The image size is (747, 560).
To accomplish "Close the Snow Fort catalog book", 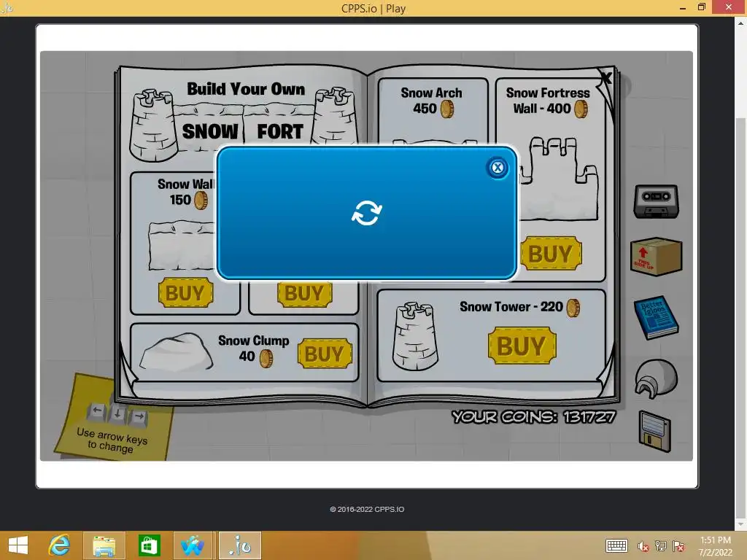I will tap(606, 77).
